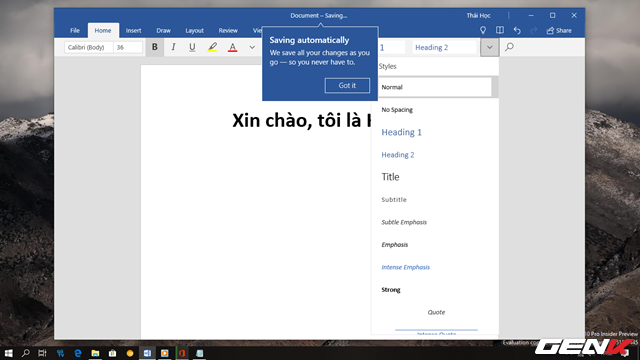
Task: Apply the Title style
Action: pos(435,177)
